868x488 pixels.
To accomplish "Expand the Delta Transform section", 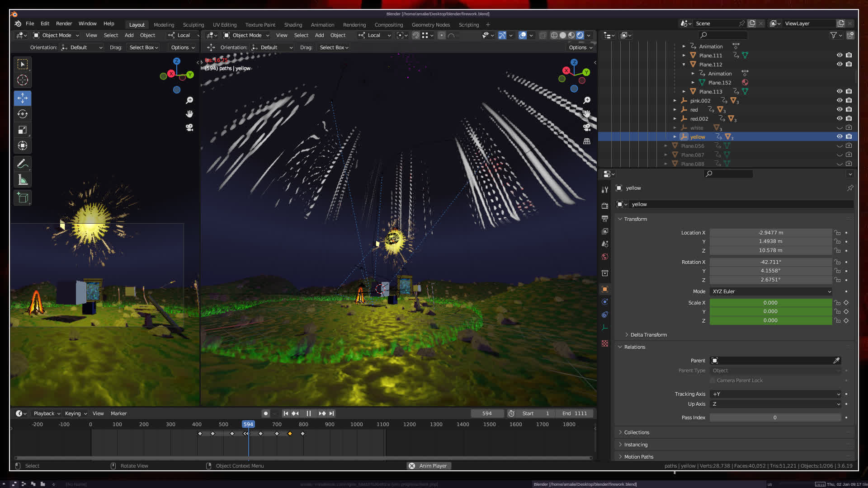I will click(x=648, y=335).
